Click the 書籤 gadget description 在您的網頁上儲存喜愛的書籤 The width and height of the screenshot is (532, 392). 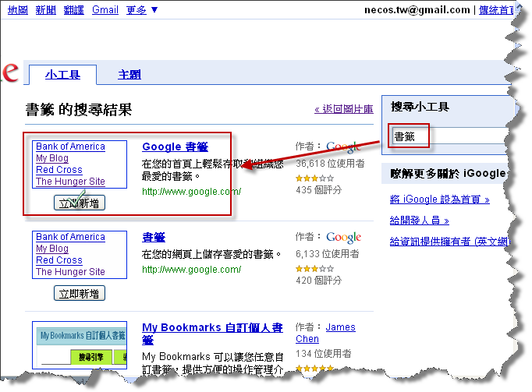(211, 254)
